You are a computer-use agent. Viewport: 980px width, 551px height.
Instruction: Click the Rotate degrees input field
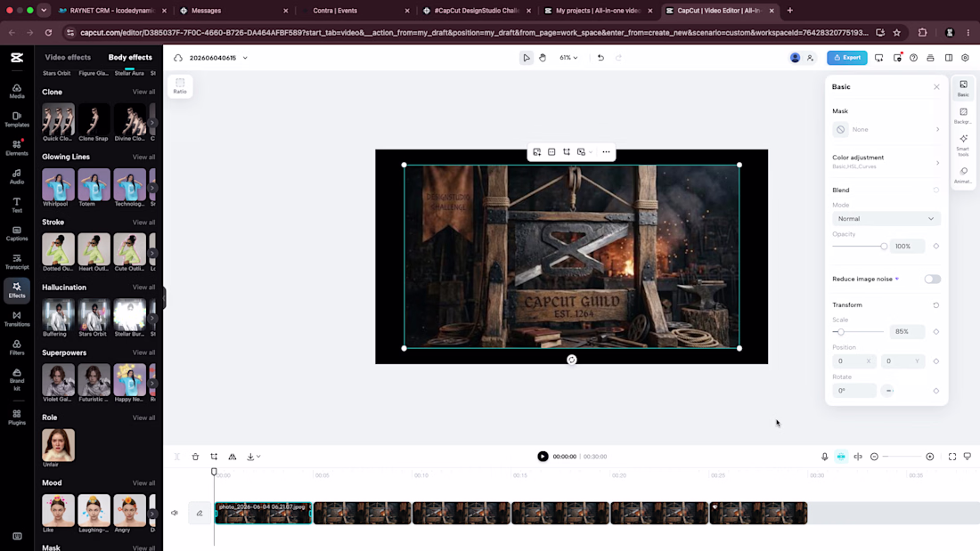click(853, 391)
